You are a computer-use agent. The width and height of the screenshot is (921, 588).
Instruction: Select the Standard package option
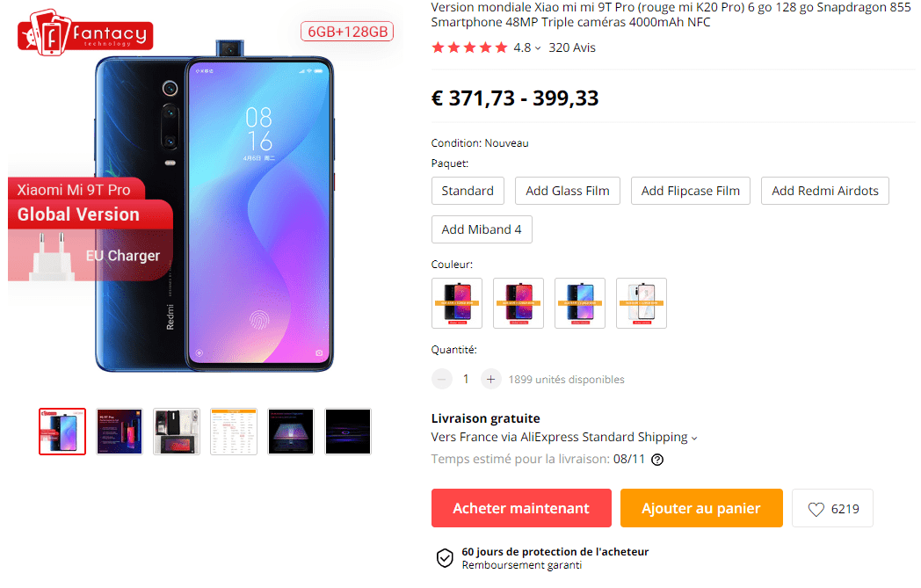pos(468,191)
